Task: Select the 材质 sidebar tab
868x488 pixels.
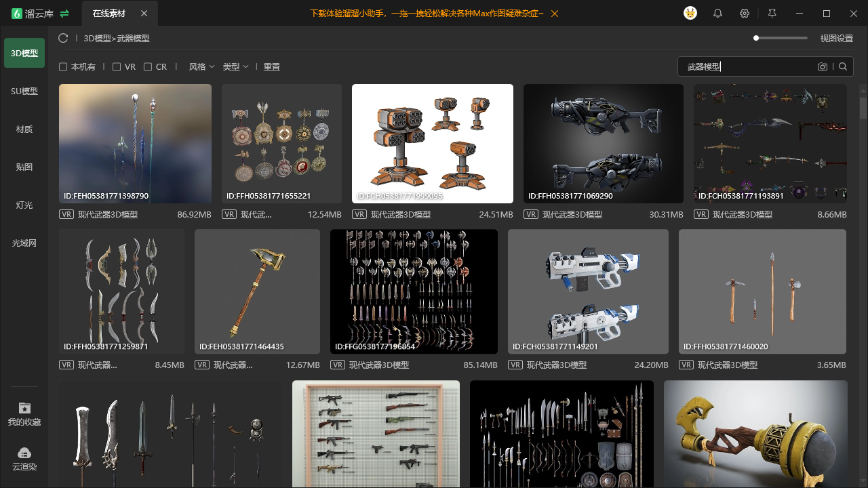Action: coord(24,129)
